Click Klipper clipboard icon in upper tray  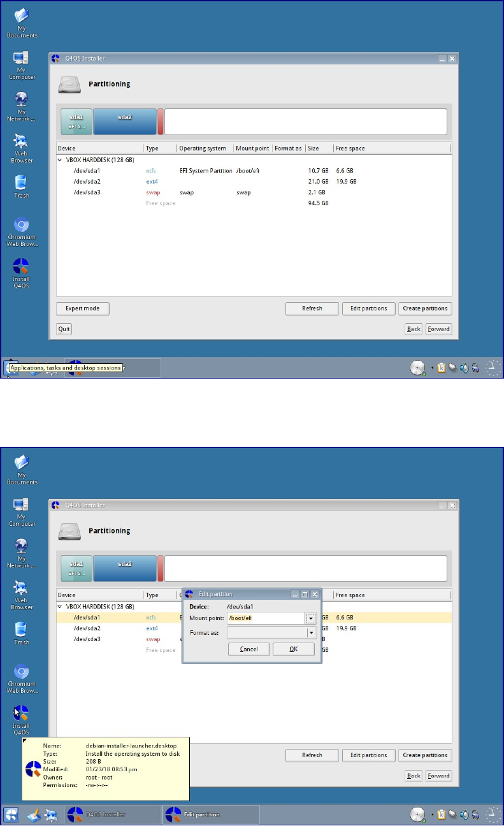(x=441, y=368)
